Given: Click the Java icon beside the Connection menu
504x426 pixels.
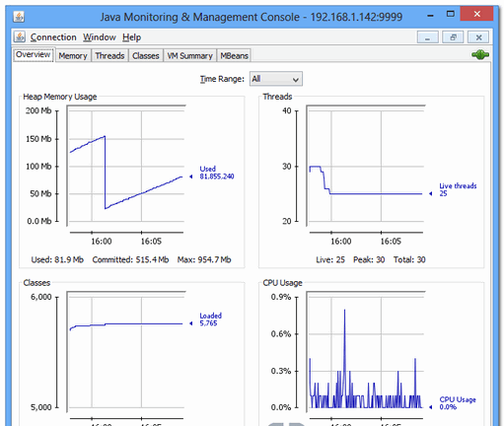Looking at the screenshot, I should pyautogui.click(x=20, y=36).
